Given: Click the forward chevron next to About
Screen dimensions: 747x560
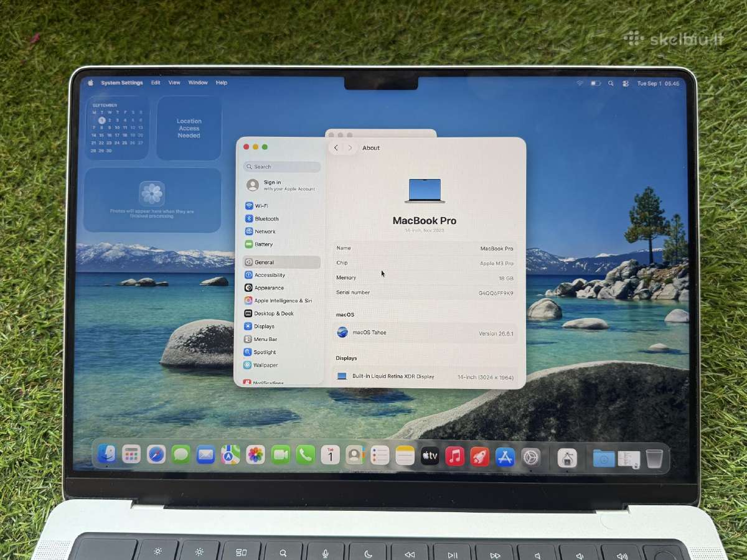Looking at the screenshot, I should (x=350, y=147).
